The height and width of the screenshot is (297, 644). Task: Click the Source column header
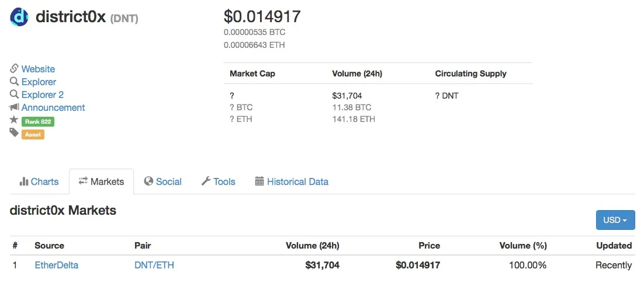pos(49,245)
